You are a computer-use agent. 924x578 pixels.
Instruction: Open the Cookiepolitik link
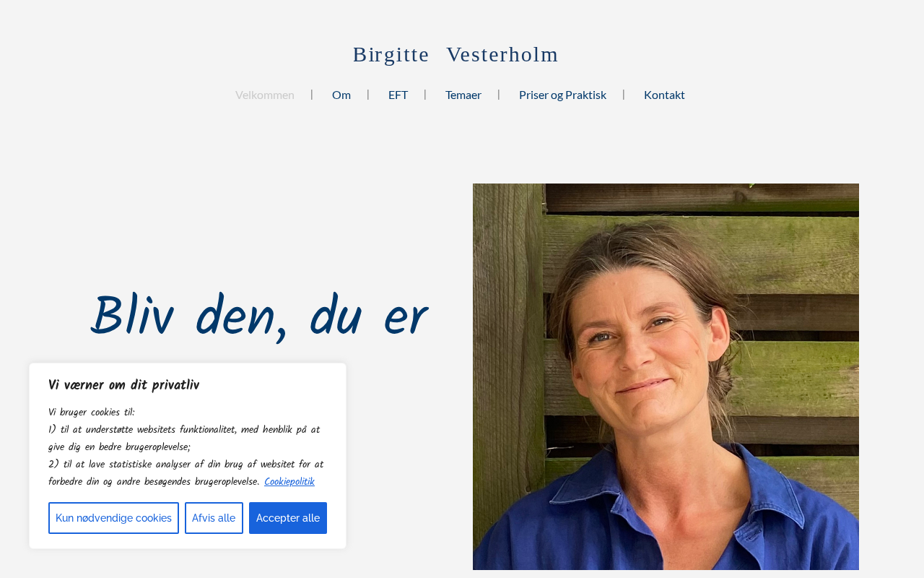(289, 482)
